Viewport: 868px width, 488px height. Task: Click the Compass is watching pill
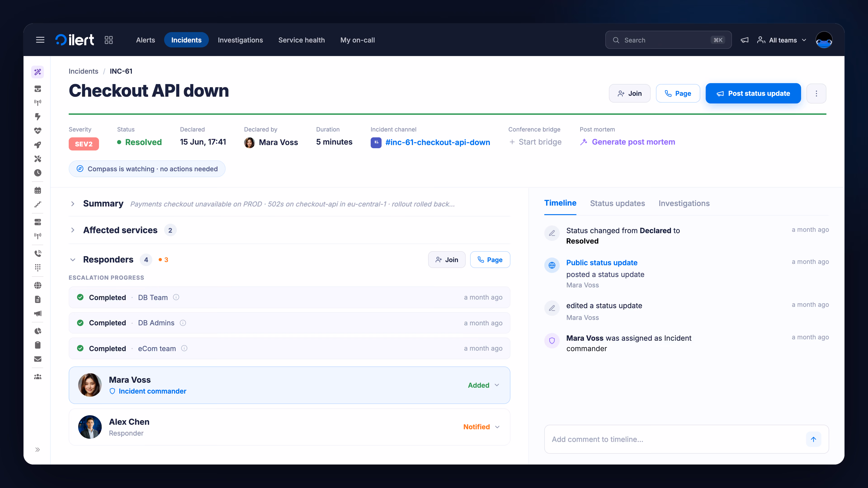[x=147, y=169]
